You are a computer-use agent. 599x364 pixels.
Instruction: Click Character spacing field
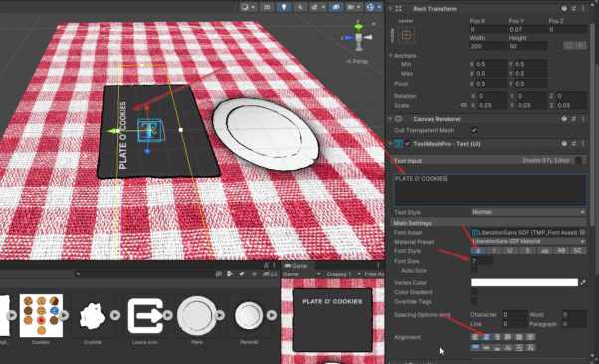[x=514, y=314]
